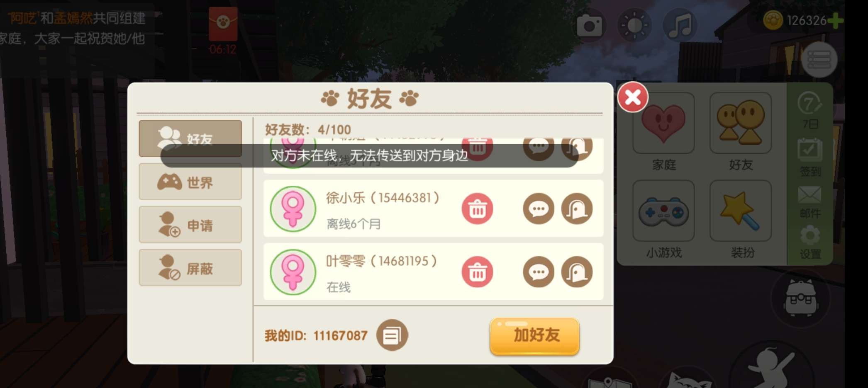Open chat with 叶零零
The image size is (868, 388).
(539, 272)
